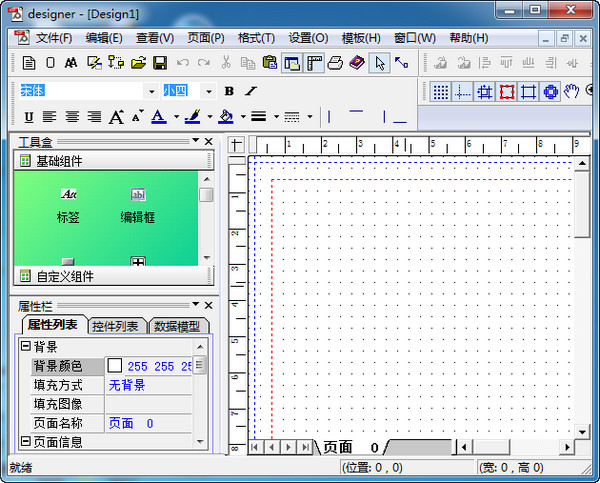
Task: Expand the 自定义组件 section
Action: tap(65, 276)
